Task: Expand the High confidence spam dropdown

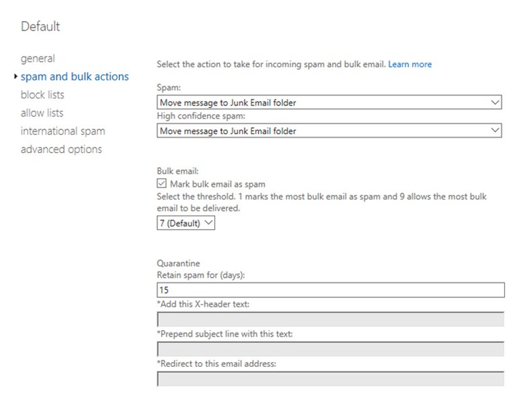Action: (329, 131)
